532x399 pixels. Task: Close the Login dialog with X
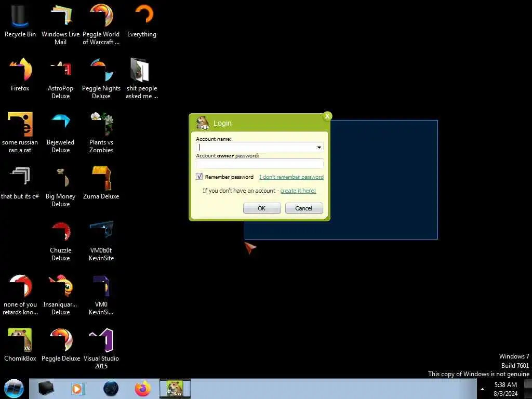coord(327,116)
